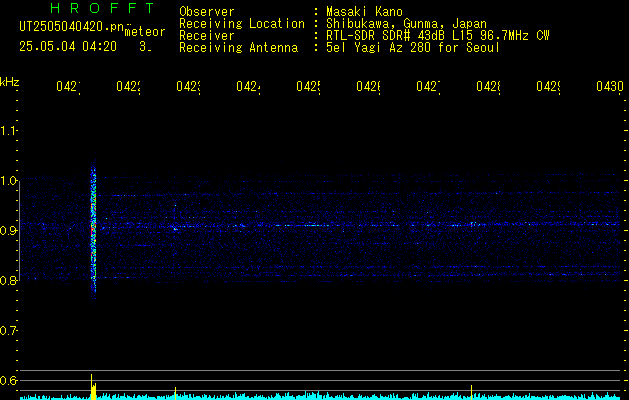Click the bright vertical meteor echo streak
Image resolution: width=629 pixels, height=400 pixels.
[93, 229]
